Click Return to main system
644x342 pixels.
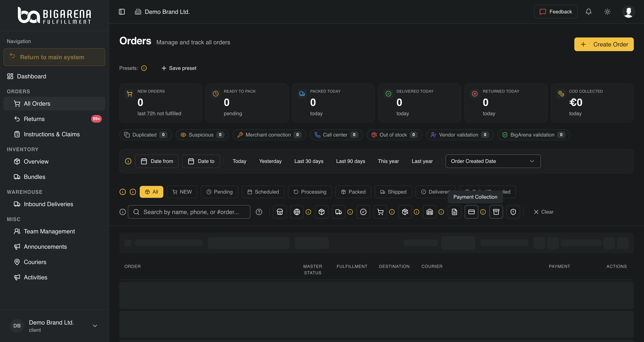(x=54, y=57)
